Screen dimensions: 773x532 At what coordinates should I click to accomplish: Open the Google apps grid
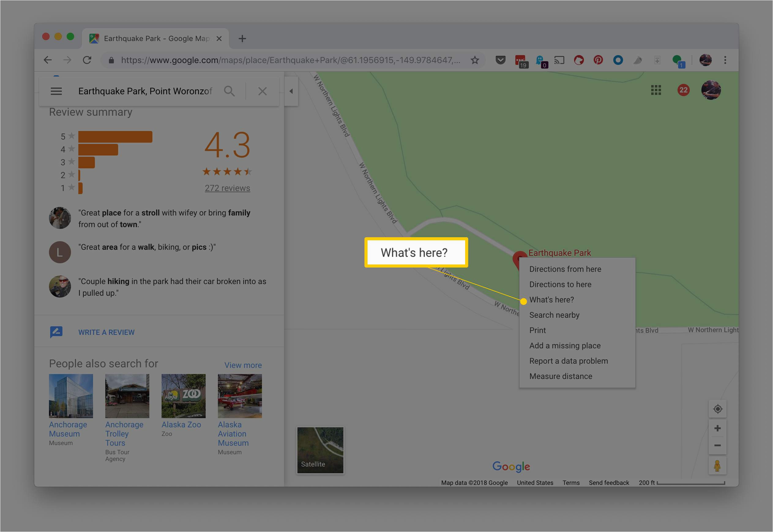click(656, 90)
